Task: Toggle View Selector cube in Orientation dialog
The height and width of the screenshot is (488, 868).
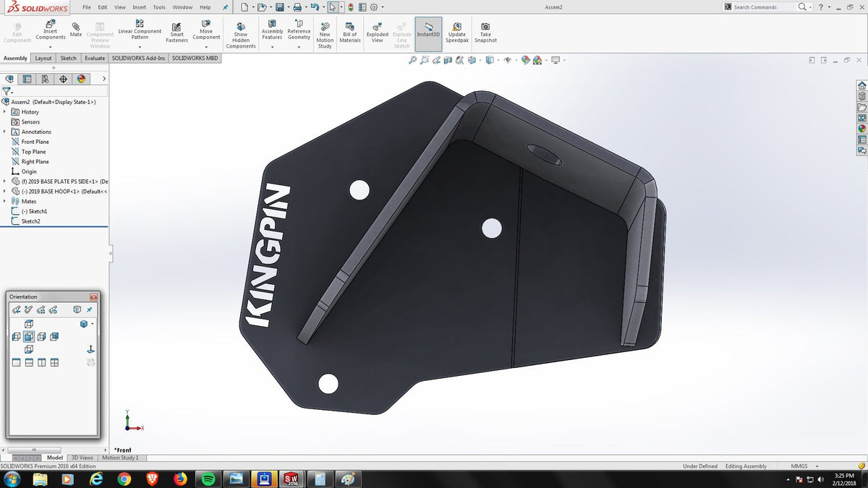Action: (x=77, y=309)
